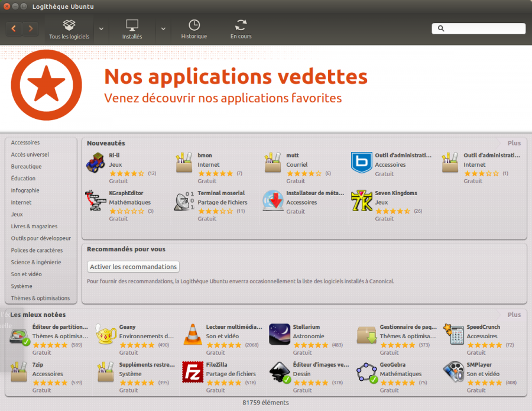Click the Seven Kingdoms app title
The height and width of the screenshot is (411, 532).
[395, 193]
